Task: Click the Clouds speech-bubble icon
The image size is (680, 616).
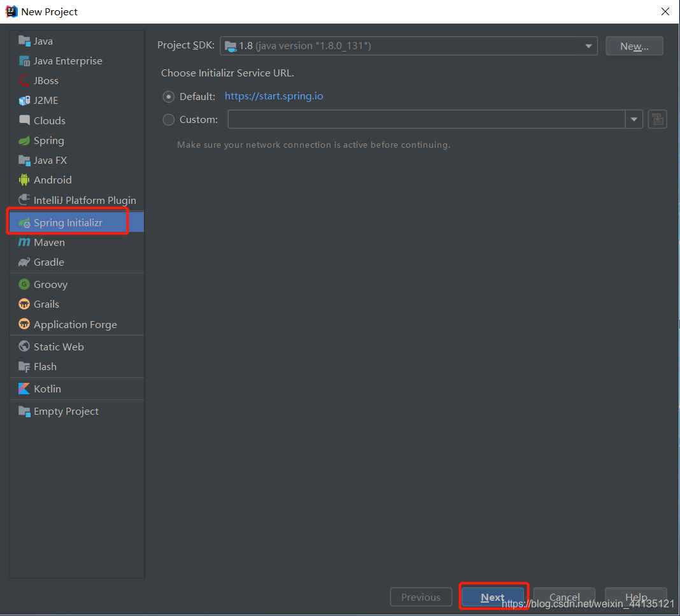Action: pos(24,120)
